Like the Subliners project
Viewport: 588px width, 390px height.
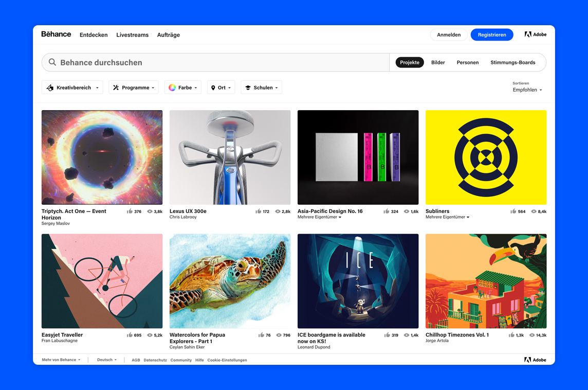pyautogui.click(x=513, y=211)
